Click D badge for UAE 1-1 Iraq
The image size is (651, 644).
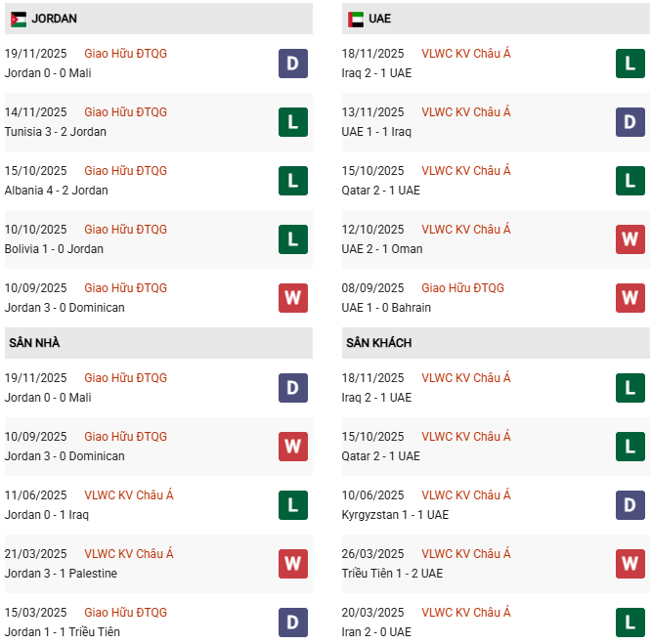point(630,122)
